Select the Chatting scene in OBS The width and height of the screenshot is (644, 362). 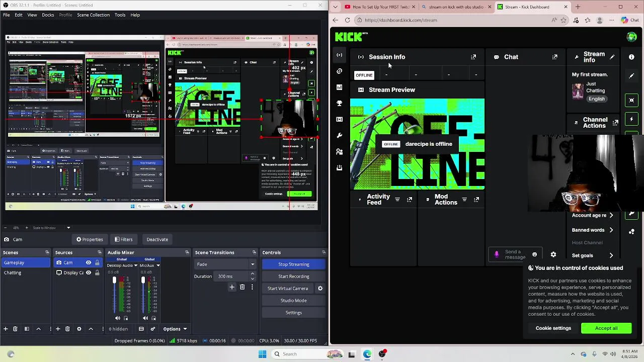pyautogui.click(x=25, y=273)
